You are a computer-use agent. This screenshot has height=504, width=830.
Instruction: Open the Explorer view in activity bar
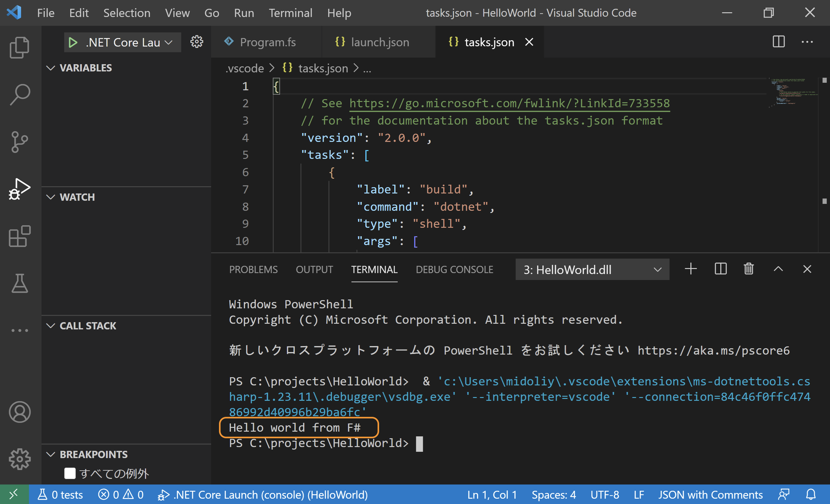click(x=20, y=47)
